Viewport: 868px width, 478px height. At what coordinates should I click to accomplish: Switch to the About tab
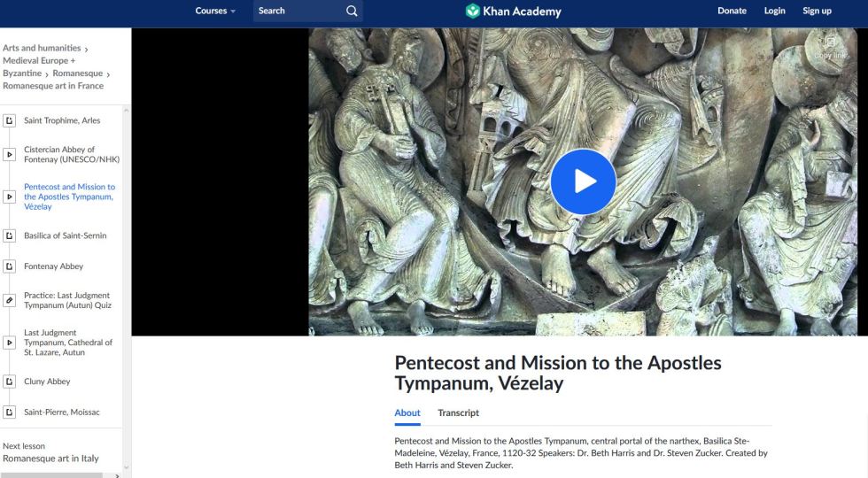pyautogui.click(x=407, y=412)
